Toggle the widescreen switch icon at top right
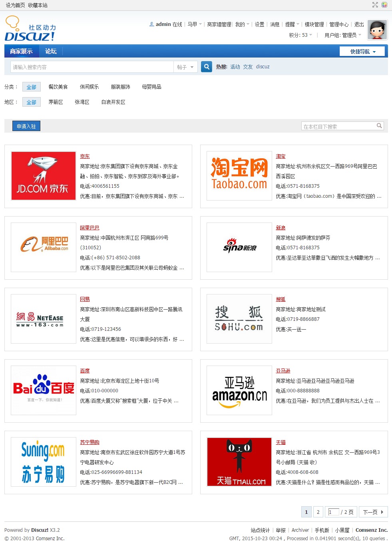392x541 pixels. [375, 5]
